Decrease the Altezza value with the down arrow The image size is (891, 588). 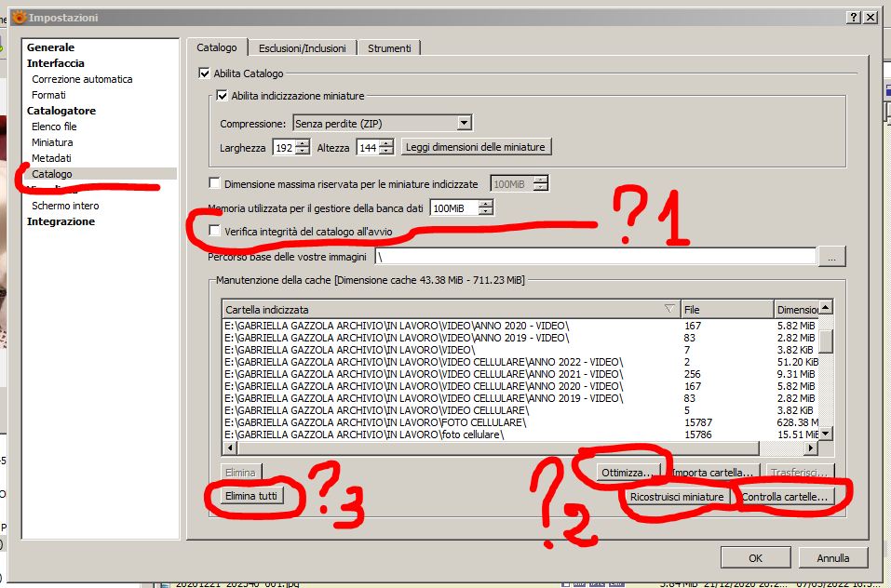click(x=386, y=151)
